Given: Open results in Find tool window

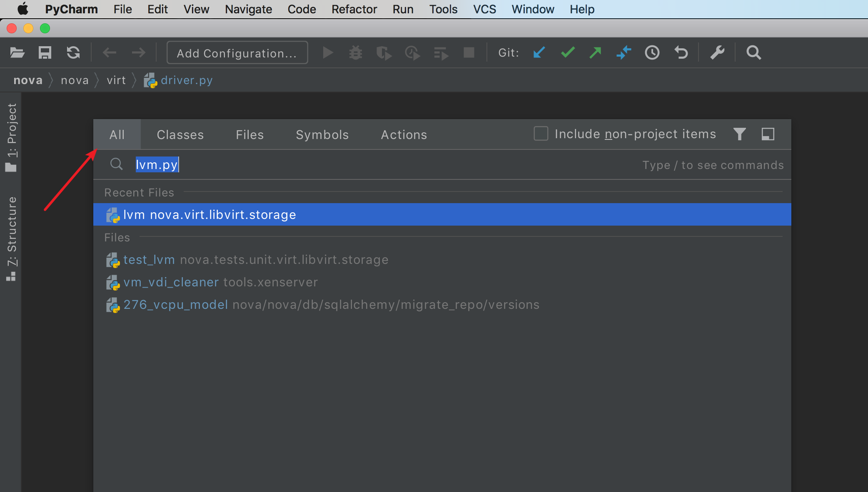Looking at the screenshot, I should (768, 134).
